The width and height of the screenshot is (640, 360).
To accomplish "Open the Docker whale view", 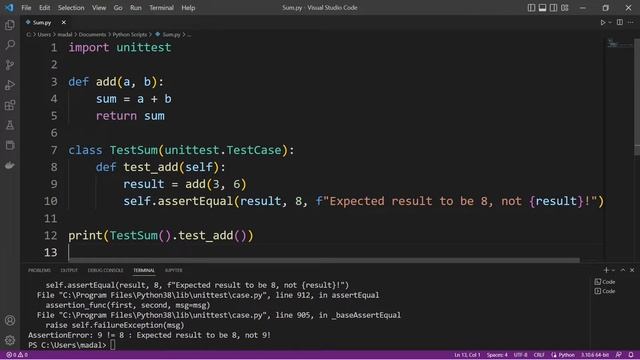I will 10,165.
